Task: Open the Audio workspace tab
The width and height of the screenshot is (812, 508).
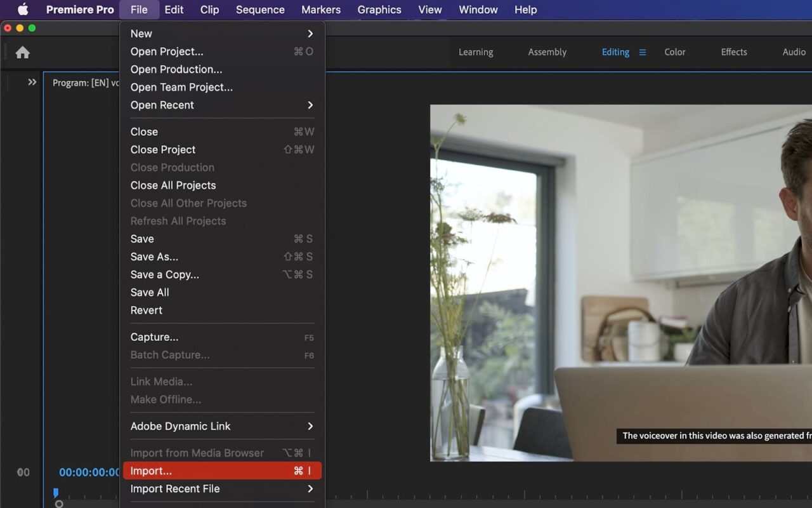Action: pos(794,52)
